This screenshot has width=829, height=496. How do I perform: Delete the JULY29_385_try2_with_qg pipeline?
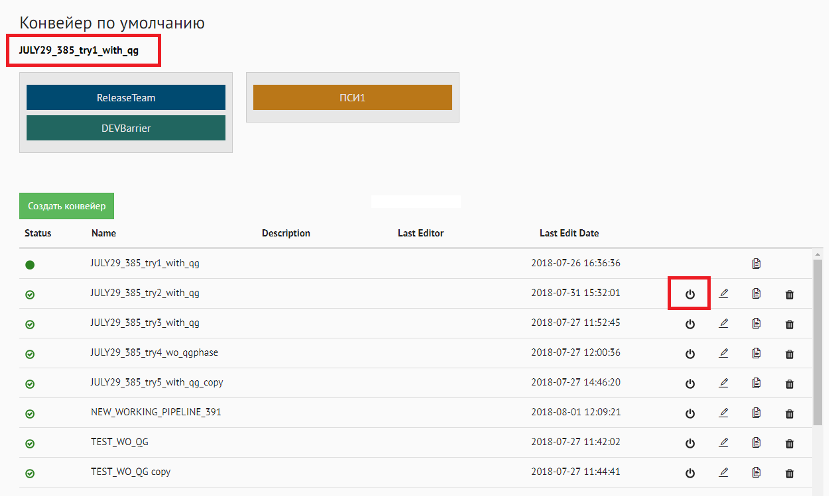(790, 294)
